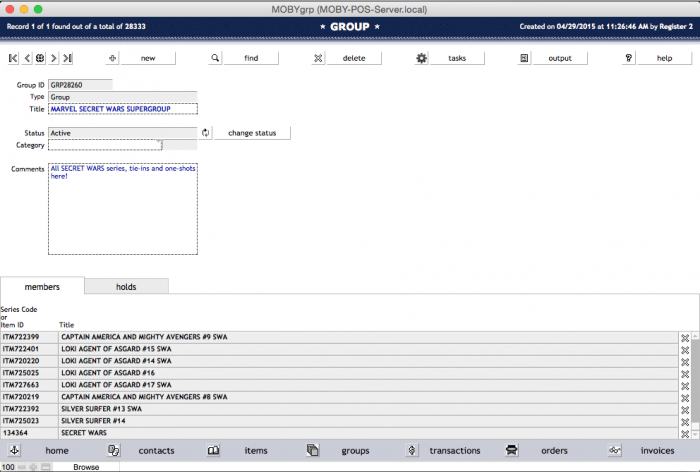The width and height of the screenshot is (700, 472).
Task: Open orders from bottom navigation
Action: point(554,451)
